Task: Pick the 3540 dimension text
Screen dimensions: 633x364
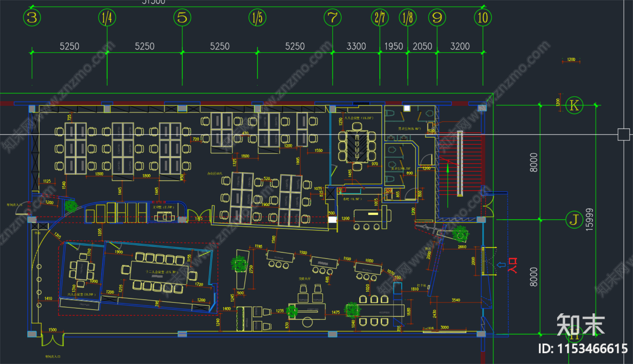Action: 456,300
